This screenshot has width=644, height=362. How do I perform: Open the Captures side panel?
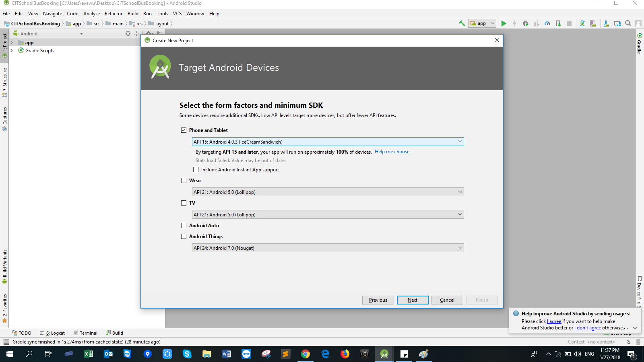(4, 119)
